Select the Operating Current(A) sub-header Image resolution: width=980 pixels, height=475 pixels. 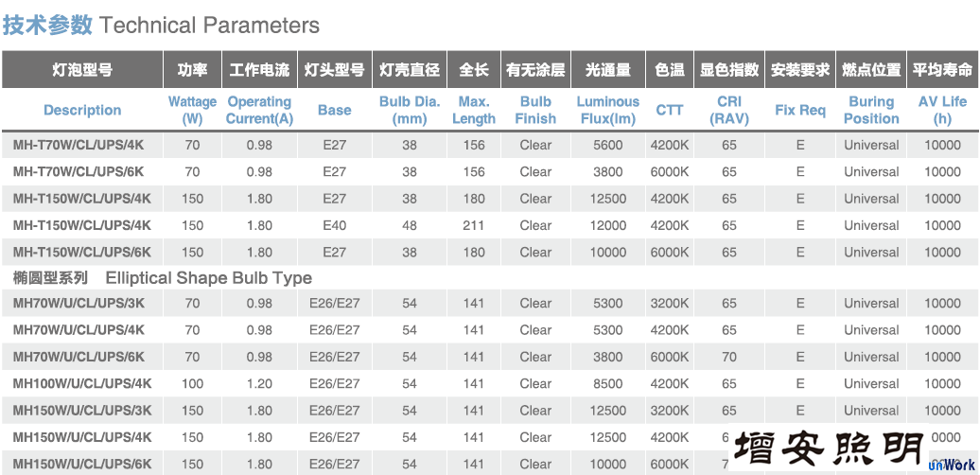click(259, 110)
